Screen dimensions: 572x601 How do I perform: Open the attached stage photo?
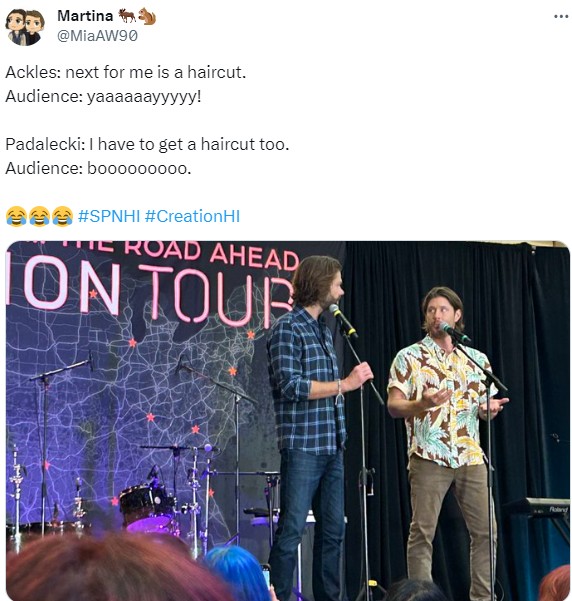(288, 420)
